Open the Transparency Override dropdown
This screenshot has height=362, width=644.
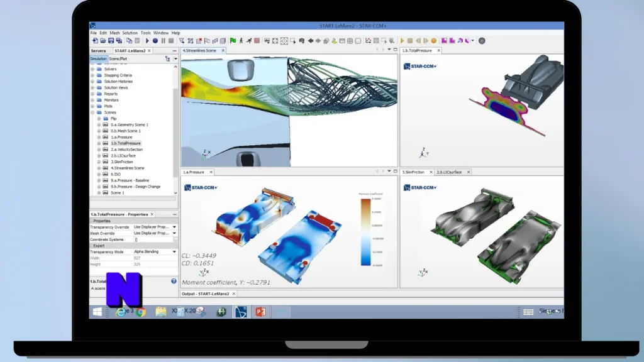(174, 227)
